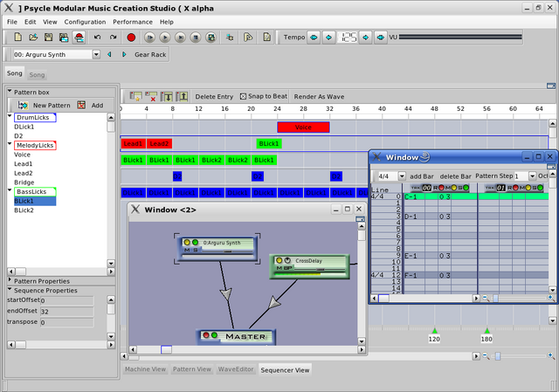Select next machine with right arrow
559x392 pixels.
[x=124, y=54]
